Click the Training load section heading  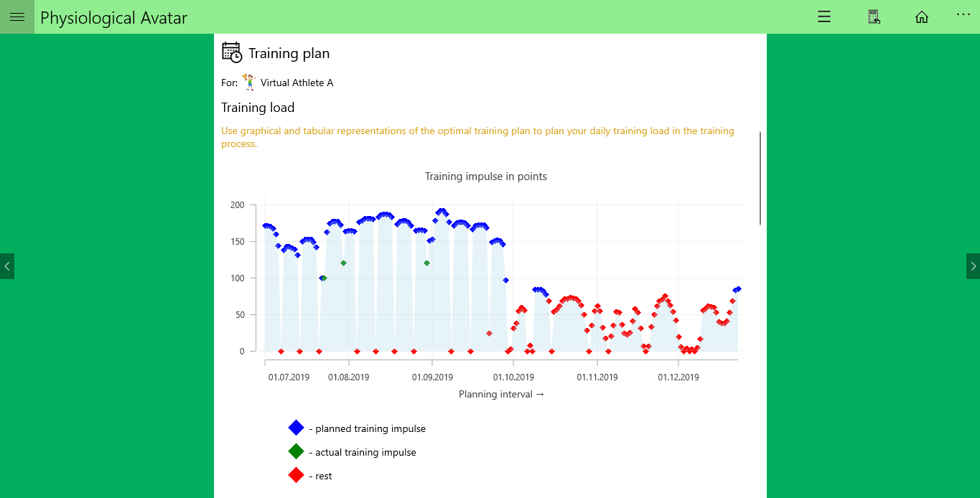258,108
